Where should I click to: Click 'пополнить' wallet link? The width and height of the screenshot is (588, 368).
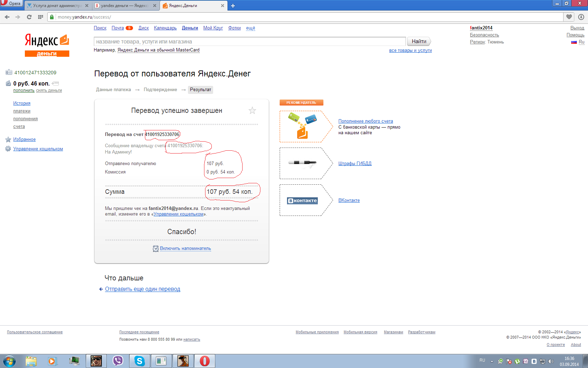pos(24,90)
